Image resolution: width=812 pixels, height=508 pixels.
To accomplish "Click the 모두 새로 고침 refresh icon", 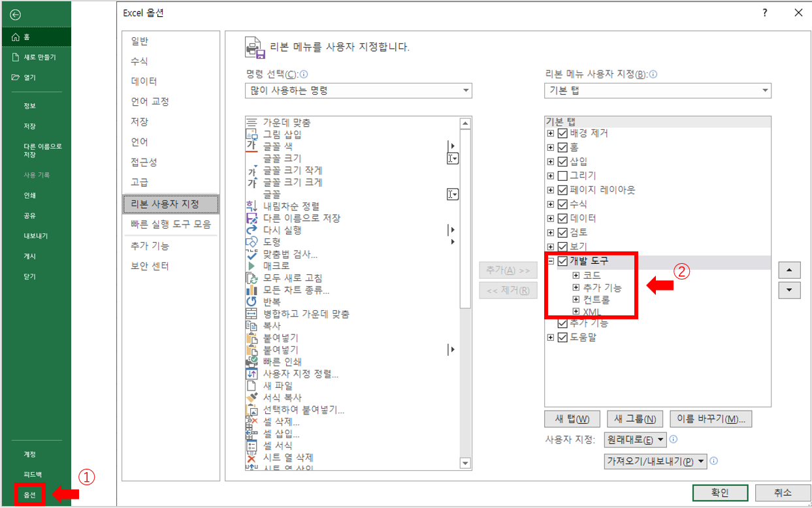I will (252, 278).
